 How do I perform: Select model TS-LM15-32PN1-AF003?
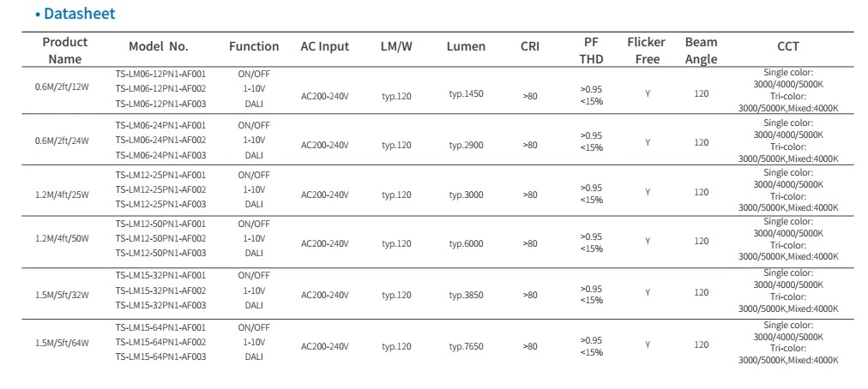pyautogui.click(x=160, y=305)
